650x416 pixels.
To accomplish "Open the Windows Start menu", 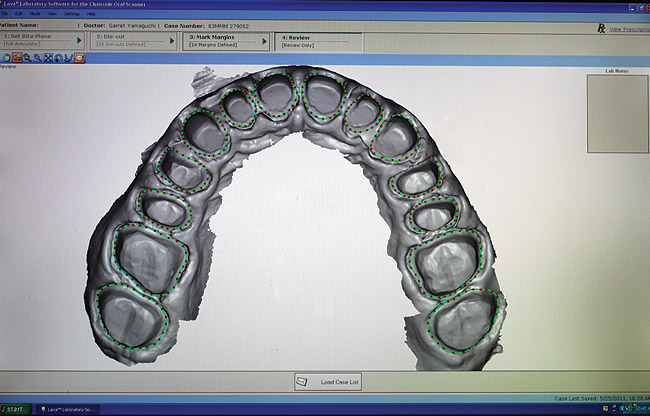I will (x=14, y=410).
